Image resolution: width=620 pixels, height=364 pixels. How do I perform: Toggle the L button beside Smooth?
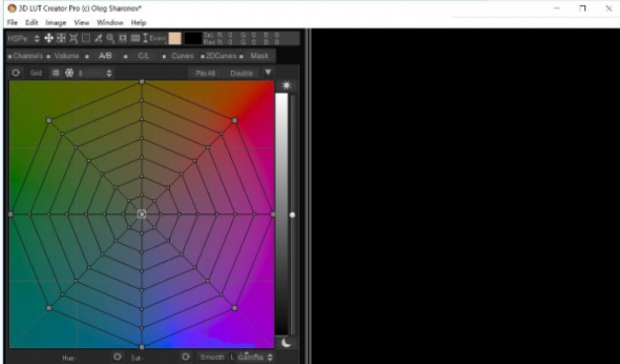pos(233,357)
